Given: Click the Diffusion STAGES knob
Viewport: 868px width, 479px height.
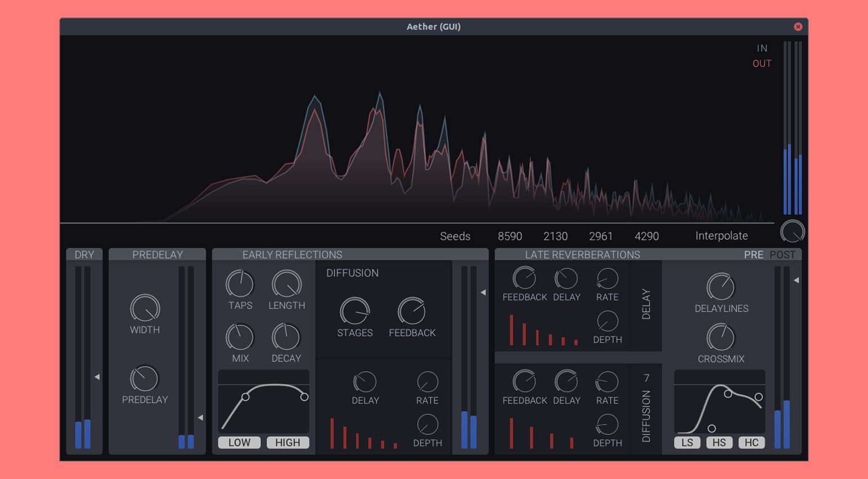Looking at the screenshot, I should [355, 312].
